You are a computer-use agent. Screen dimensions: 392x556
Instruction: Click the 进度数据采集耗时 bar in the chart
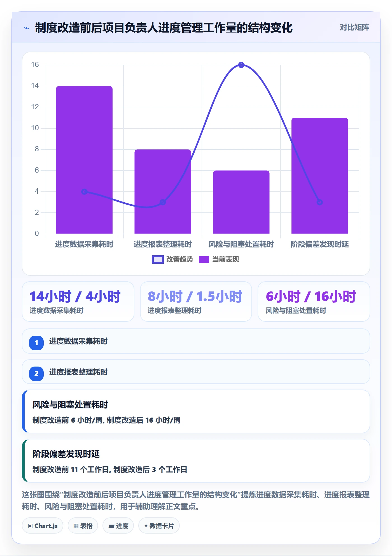(84, 160)
